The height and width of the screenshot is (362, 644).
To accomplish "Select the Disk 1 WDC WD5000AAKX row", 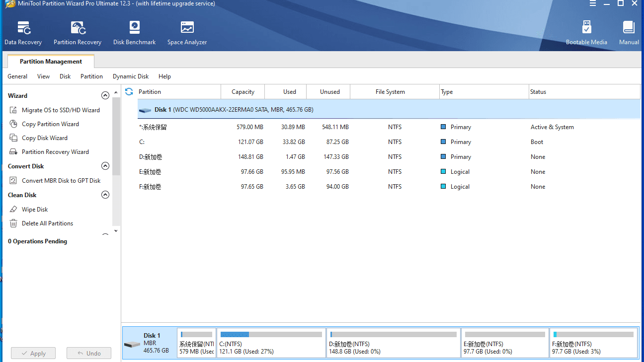I will point(389,110).
